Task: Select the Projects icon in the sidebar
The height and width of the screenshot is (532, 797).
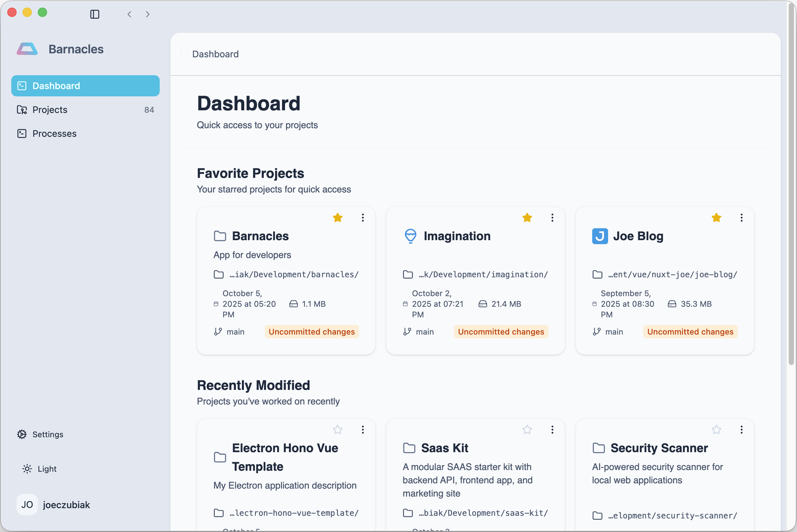Action: [22, 110]
